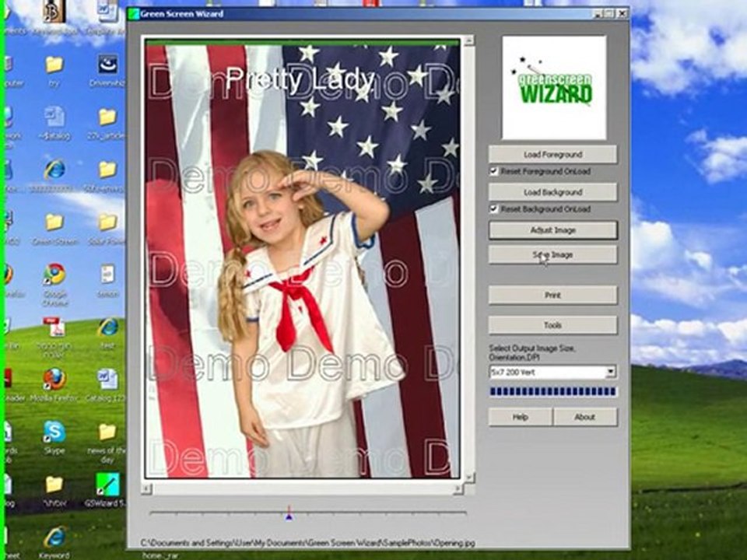Click the Print button
Screen dimensions: 747x560
pyautogui.click(x=552, y=296)
